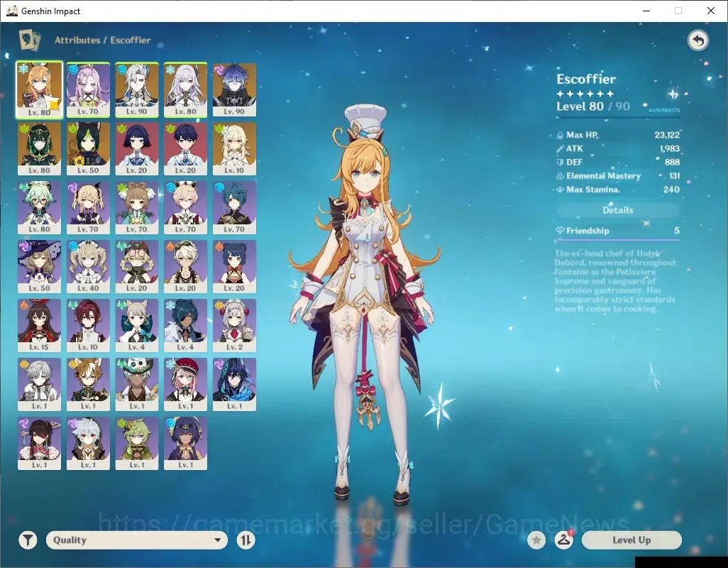Screen dimensions: 728x568
Task: Select Beidou Lv. 1 portrait
Action: point(40,444)
